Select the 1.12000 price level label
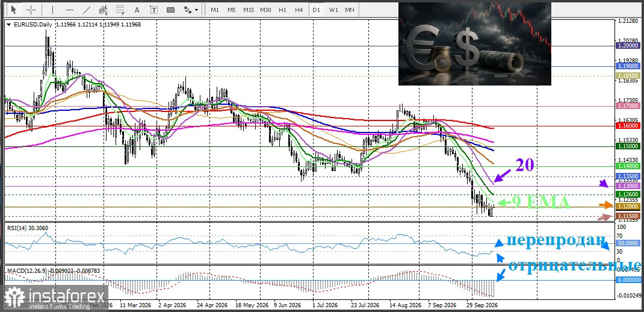 (628, 206)
